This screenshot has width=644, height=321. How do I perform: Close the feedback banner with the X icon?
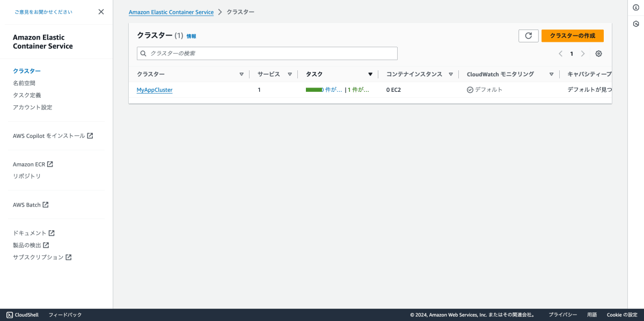(x=101, y=12)
